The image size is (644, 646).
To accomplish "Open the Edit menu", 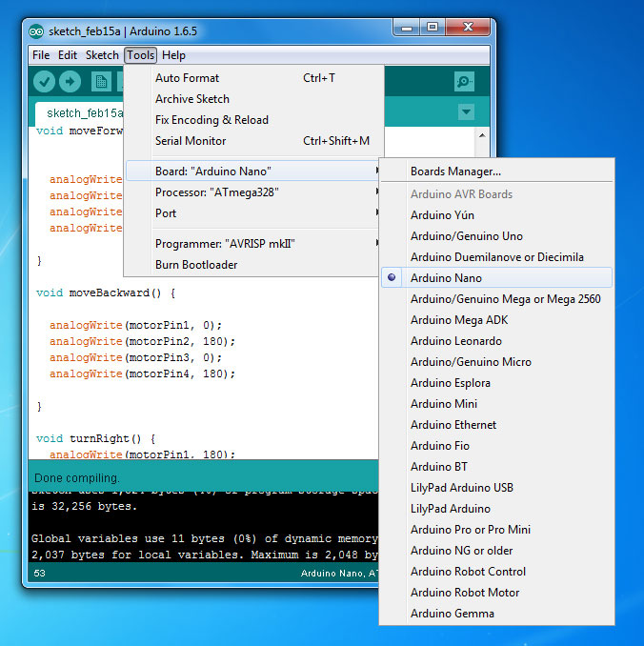I will 68,55.
